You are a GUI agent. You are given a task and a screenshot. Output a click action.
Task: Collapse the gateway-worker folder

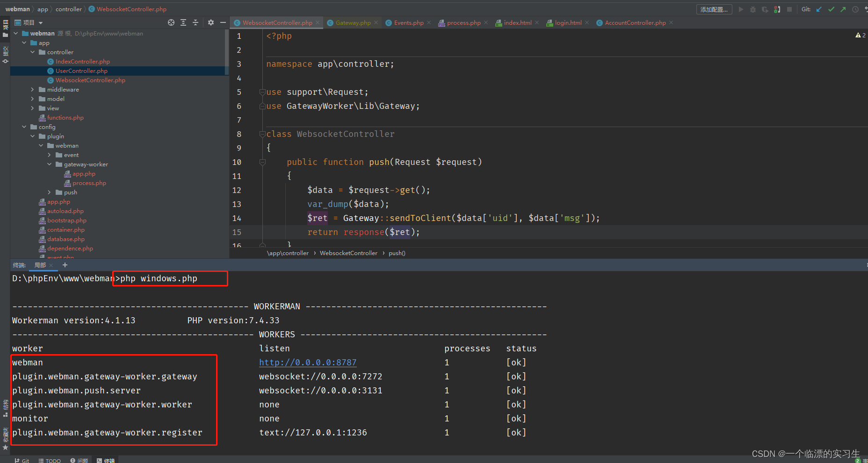pos(50,164)
